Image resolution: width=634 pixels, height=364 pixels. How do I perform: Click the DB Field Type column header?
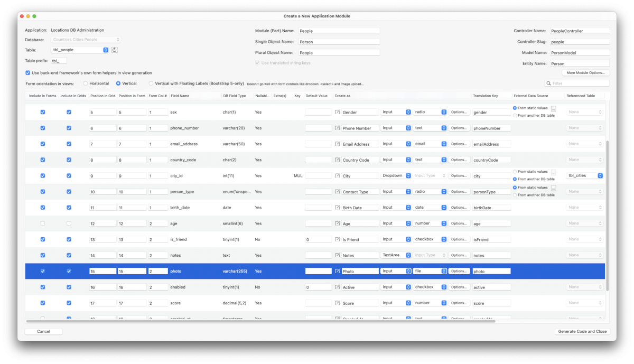click(x=235, y=96)
